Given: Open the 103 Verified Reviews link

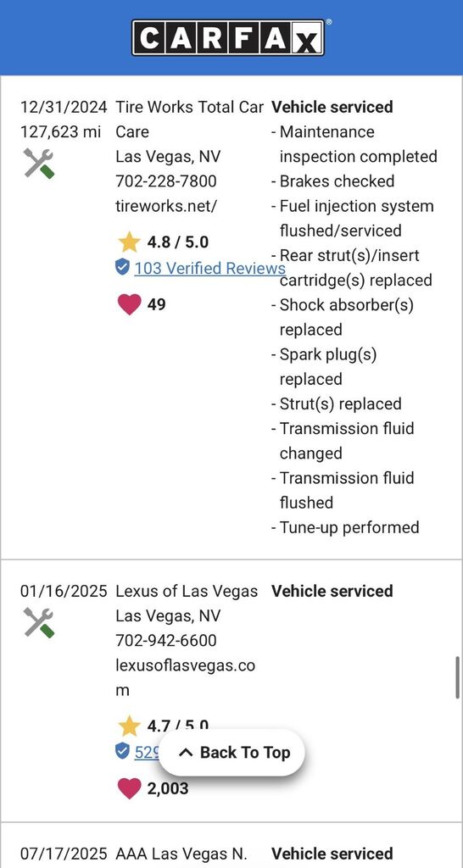Looking at the screenshot, I should [210, 268].
